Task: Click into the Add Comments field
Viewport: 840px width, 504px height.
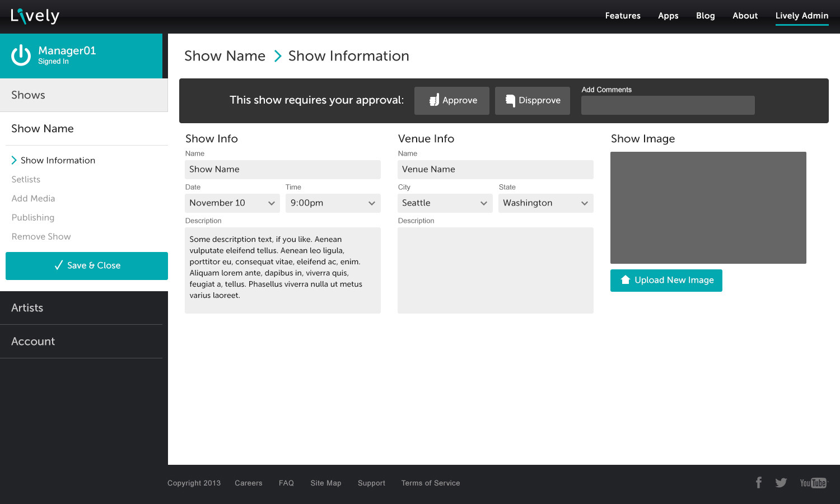Action: coord(668,105)
